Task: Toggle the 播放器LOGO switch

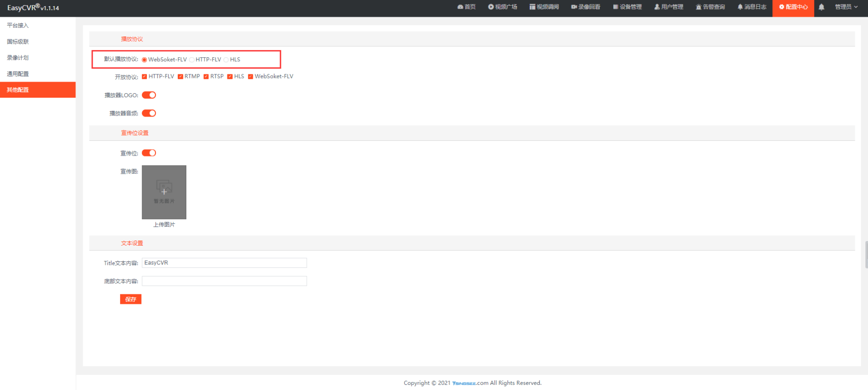Action: 149,95
